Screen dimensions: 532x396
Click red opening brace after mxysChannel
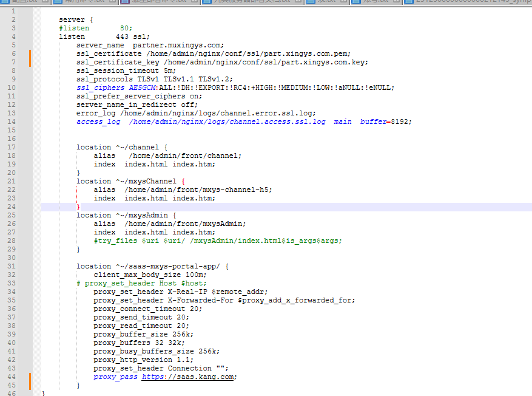[183, 181]
